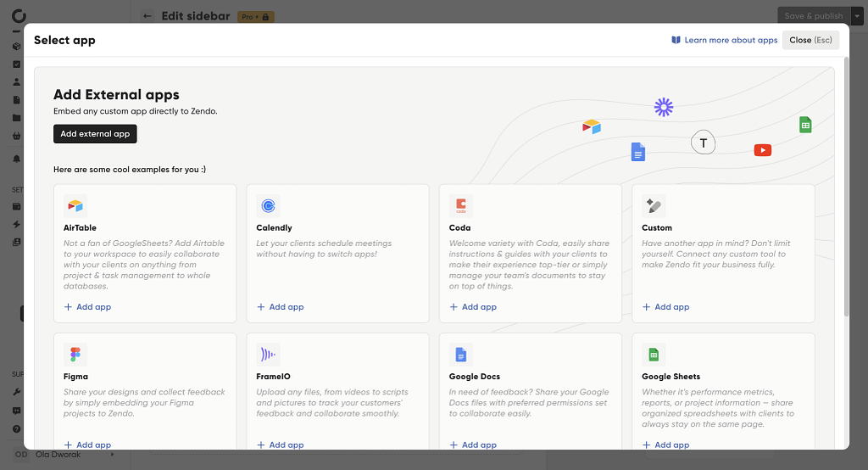Click the question mark icon in background sidebar
The image size is (868, 470).
pos(17,429)
